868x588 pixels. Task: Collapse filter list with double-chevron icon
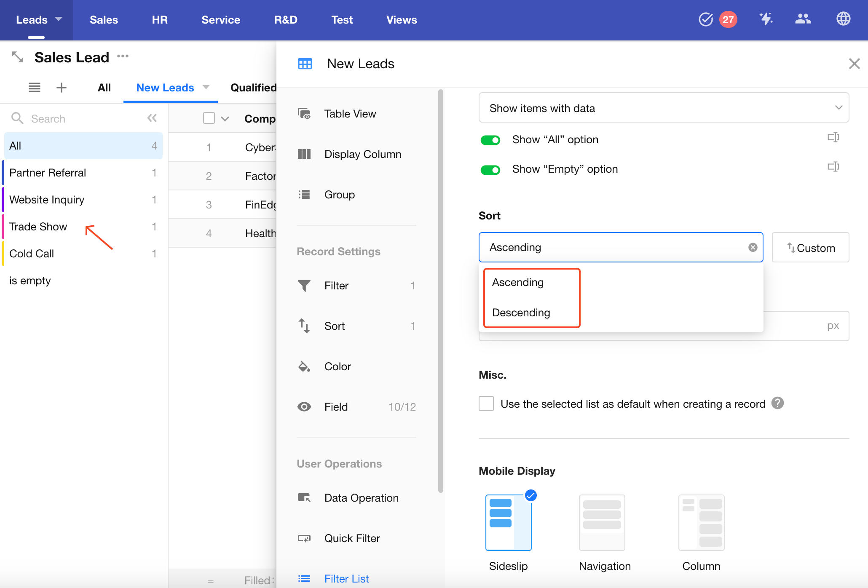pos(152,118)
